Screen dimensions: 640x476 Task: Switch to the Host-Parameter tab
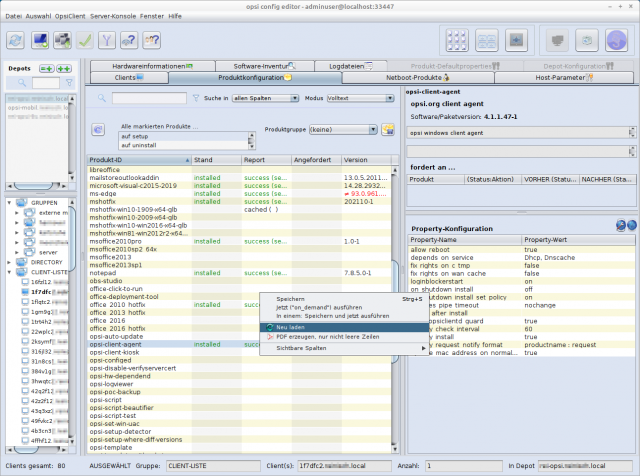[564, 78]
